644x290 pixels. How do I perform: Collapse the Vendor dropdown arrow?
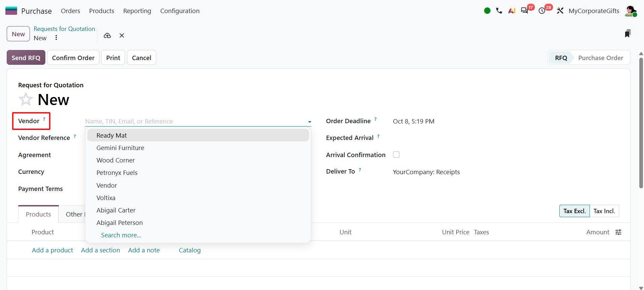309,122
